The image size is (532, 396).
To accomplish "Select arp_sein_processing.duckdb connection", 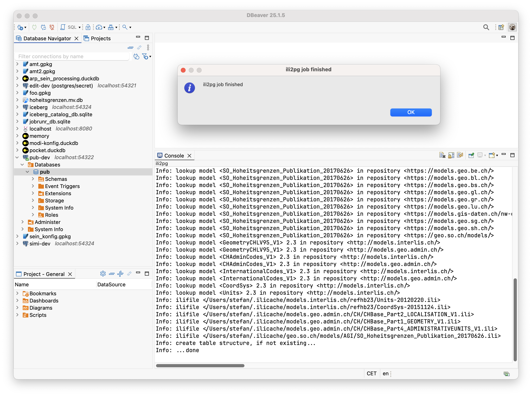I will [64, 78].
